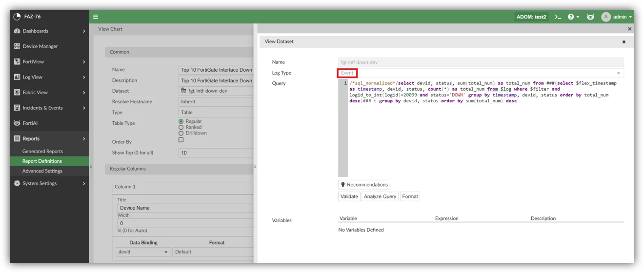
Task: Click the Incidents & Events sidebar icon
Action: tap(17, 108)
